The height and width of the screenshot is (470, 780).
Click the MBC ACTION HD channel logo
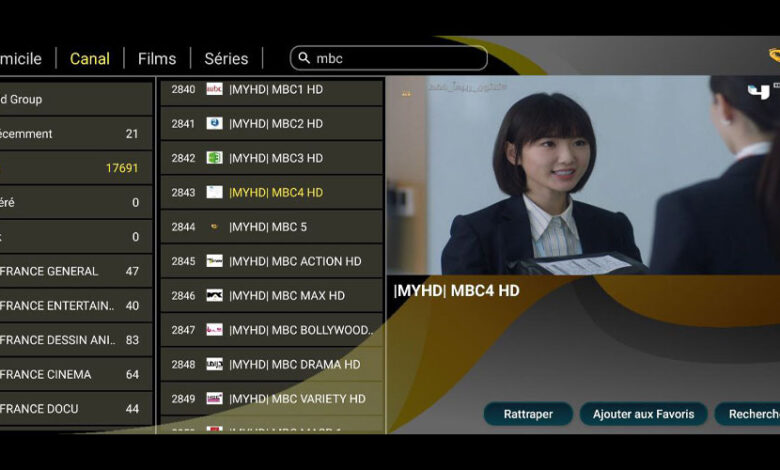pyautogui.click(x=214, y=261)
